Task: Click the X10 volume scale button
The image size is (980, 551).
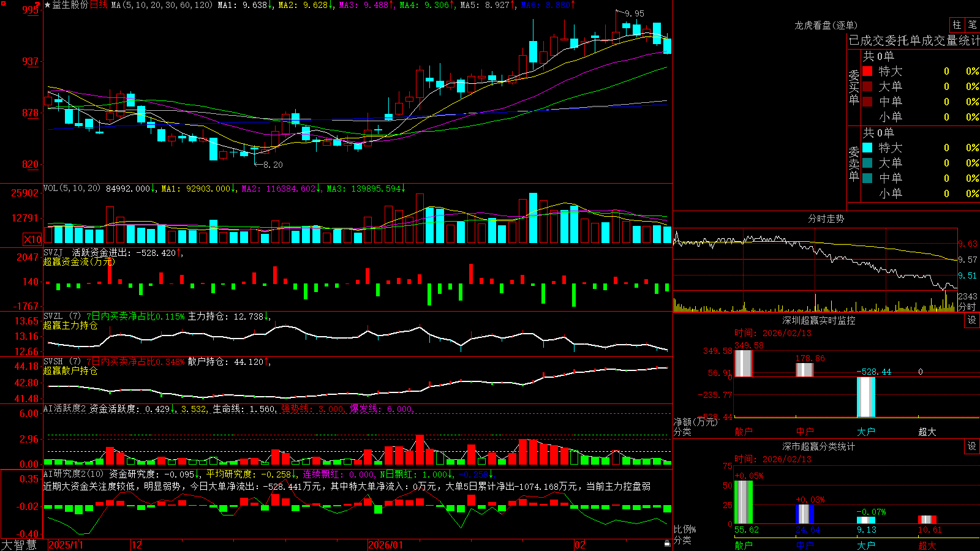Action: (x=32, y=239)
